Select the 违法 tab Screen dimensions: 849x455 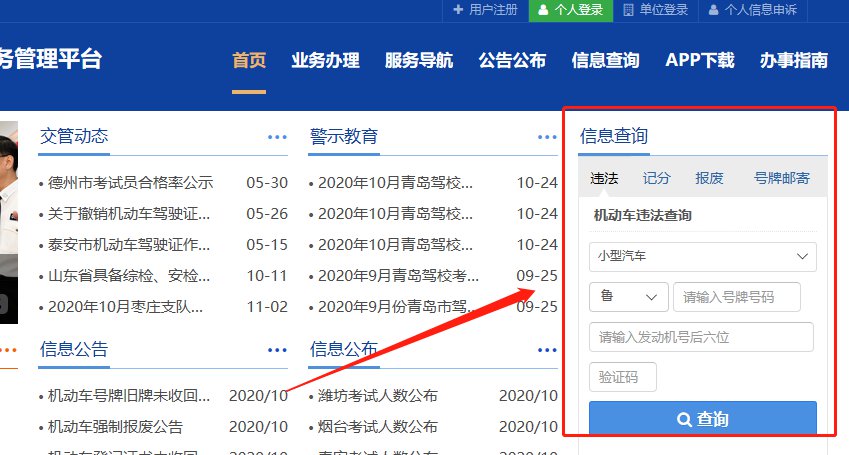coord(604,178)
